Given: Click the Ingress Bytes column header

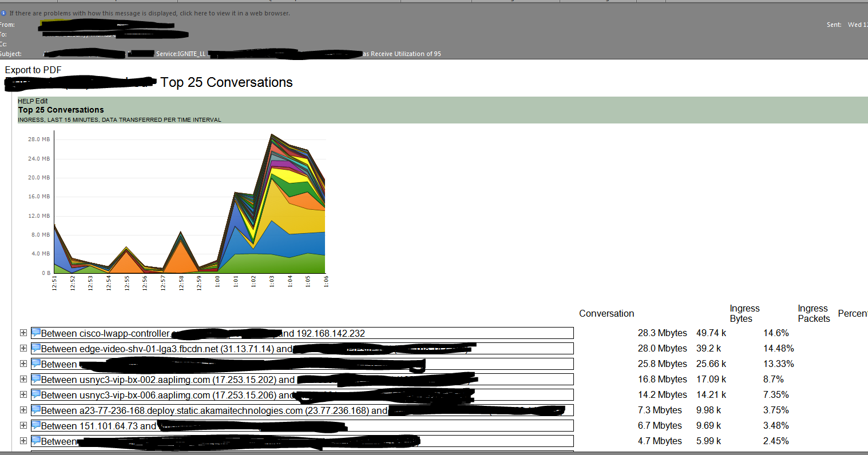Looking at the screenshot, I should [x=744, y=313].
